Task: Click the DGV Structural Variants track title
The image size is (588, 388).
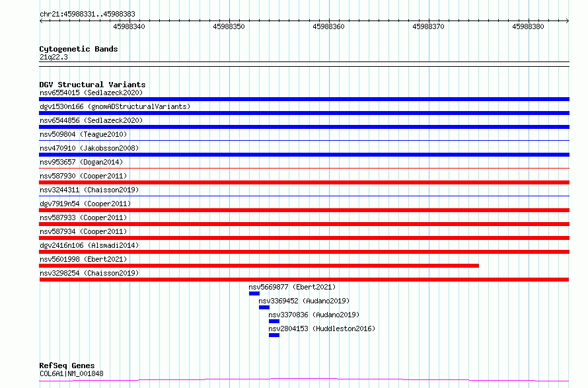Action: (x=92, y=85)
